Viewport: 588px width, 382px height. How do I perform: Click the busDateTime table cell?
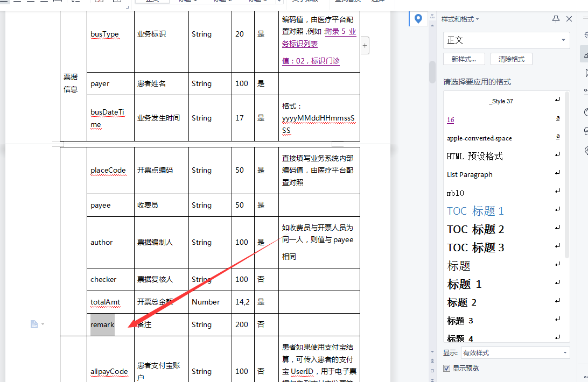coord(110,118)
